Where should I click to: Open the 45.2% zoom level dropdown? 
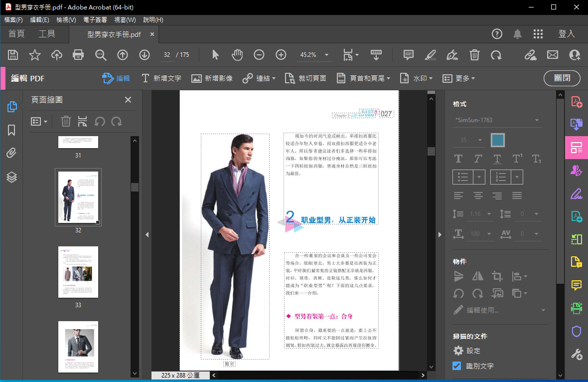(327, 55)
